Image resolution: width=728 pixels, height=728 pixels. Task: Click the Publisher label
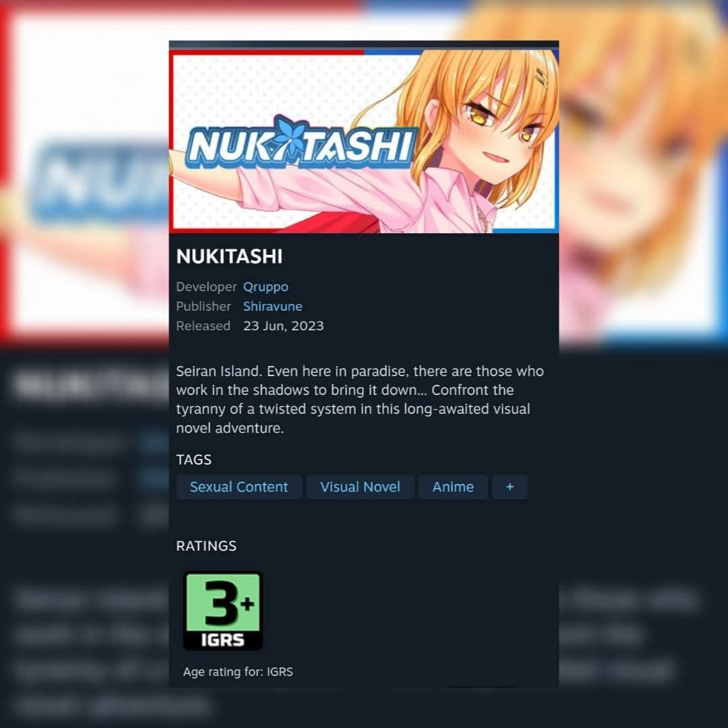[x=204, y=307]
